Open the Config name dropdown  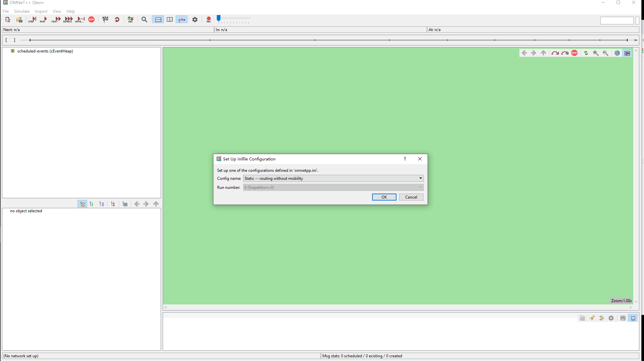333,178
